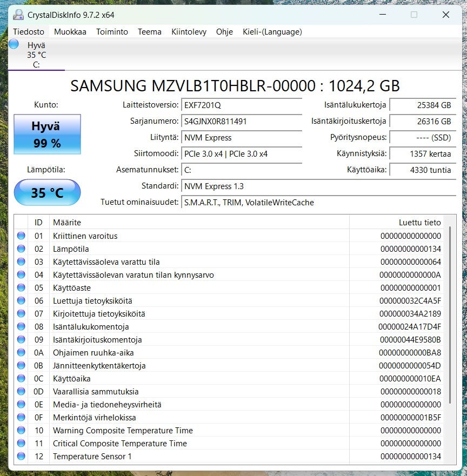Click the blue status orb for drive C:

14,44
